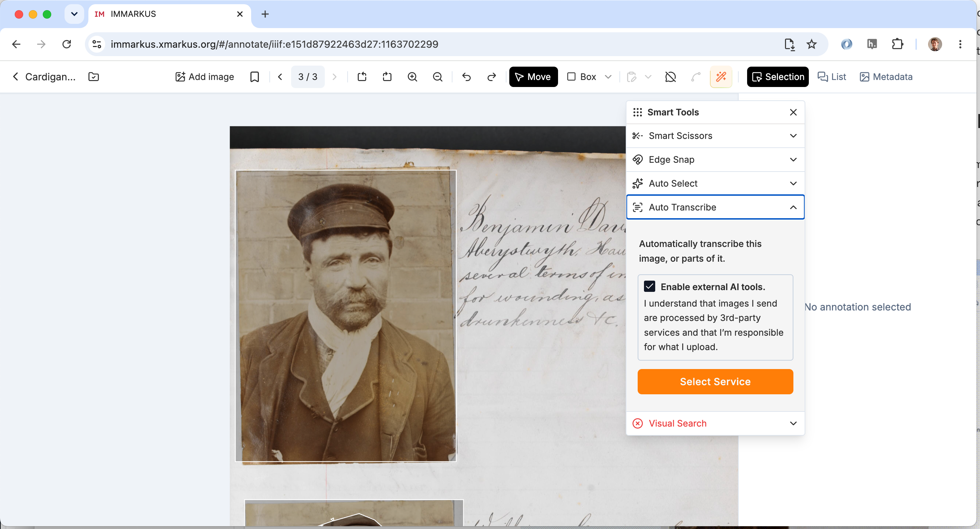980x529 pixels.
Task: Zoom in on the image
Action: pyautogui.click(x=412, y=77)
